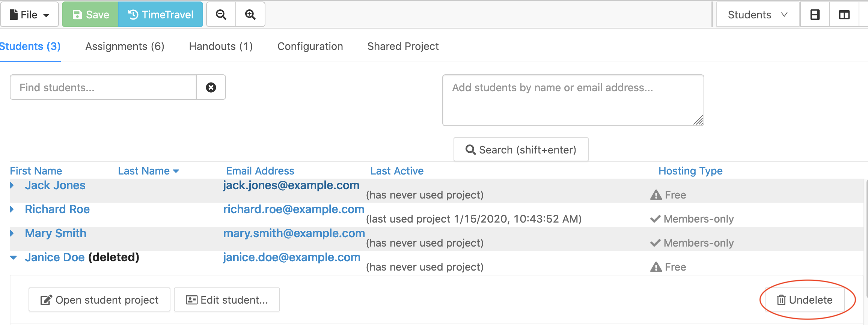This screenshot has width=868, height=325.
Task: Focus the Add students by name field
Action: click(573, 100)
